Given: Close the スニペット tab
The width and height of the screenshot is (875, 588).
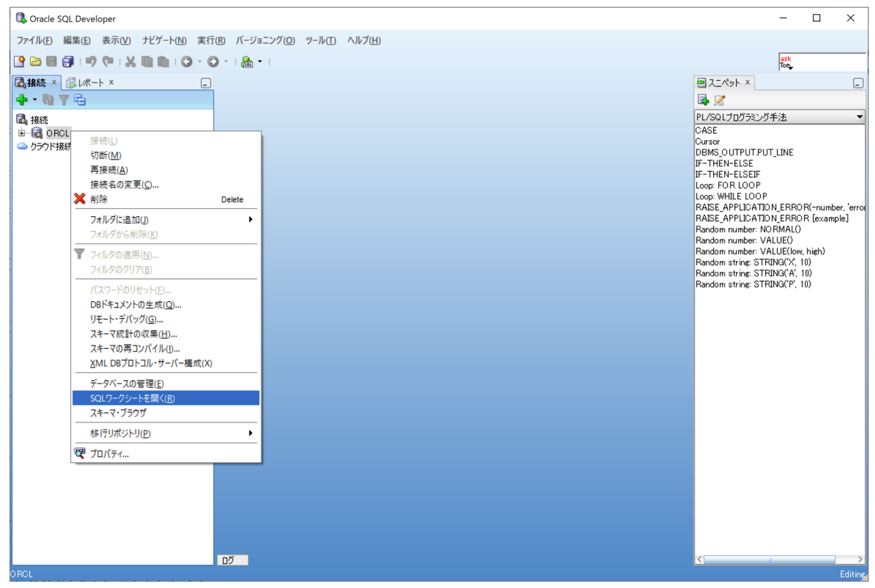Looking at the screenshot, I should coord(747,83).
